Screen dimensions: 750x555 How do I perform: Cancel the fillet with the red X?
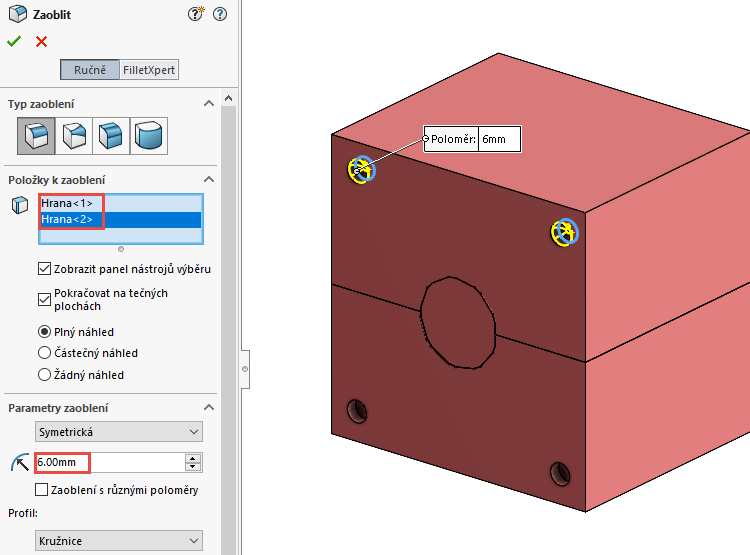(x=42, y=42)
